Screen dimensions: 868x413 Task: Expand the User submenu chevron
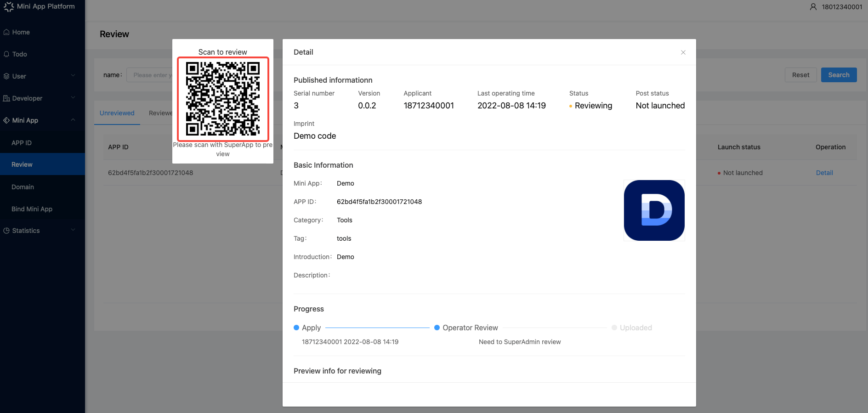coord(73,76)
